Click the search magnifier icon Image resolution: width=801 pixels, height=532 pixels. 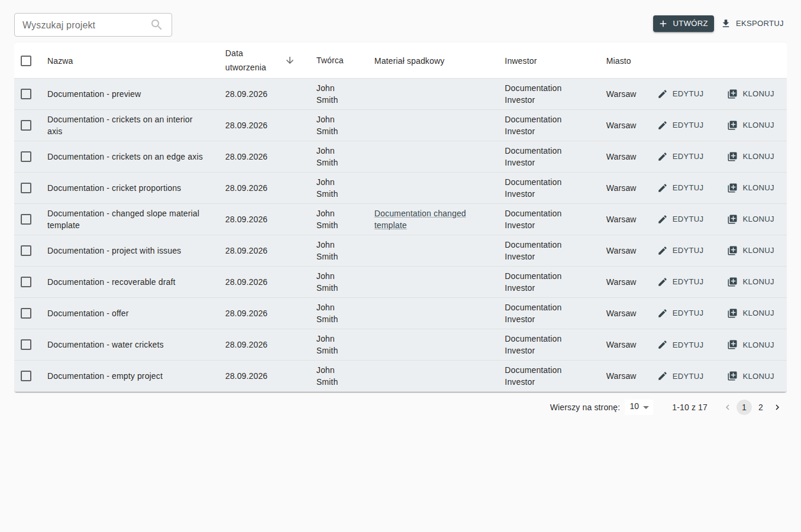[x=156, y=25]
